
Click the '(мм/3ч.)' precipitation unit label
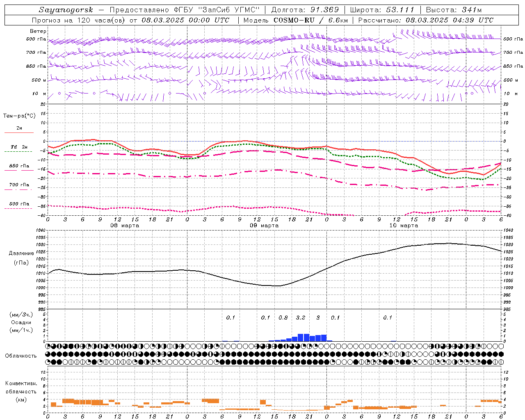(21, 315)
